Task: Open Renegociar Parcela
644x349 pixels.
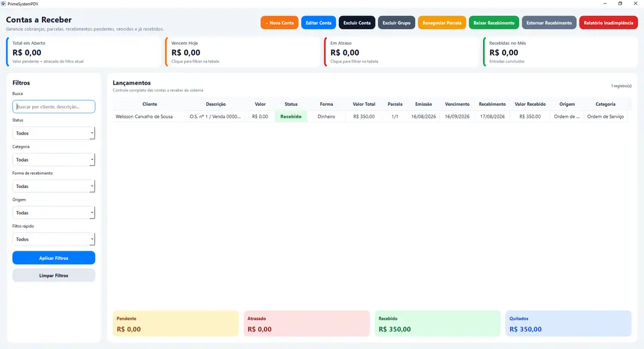Action: (x=442, y=22)
